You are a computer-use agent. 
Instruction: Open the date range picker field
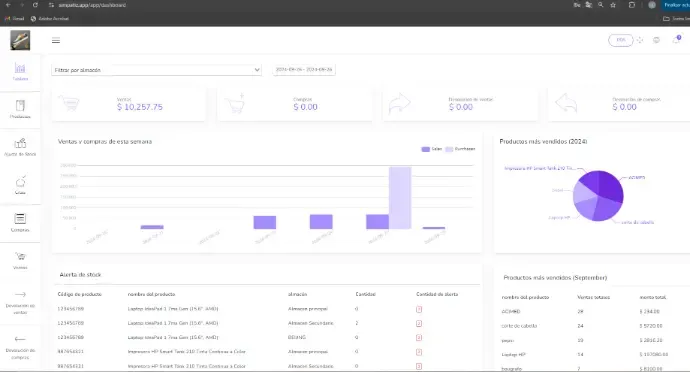tap(304, 70)
